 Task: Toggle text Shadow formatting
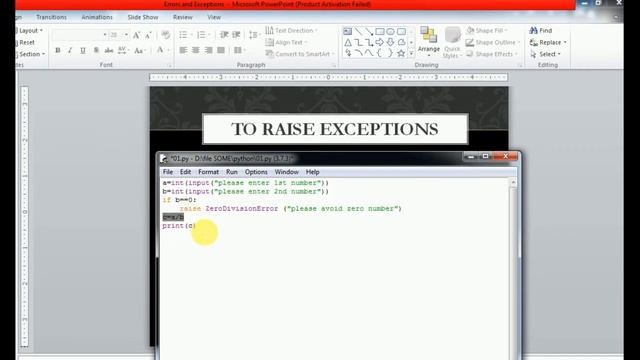(x=96, y=50)
